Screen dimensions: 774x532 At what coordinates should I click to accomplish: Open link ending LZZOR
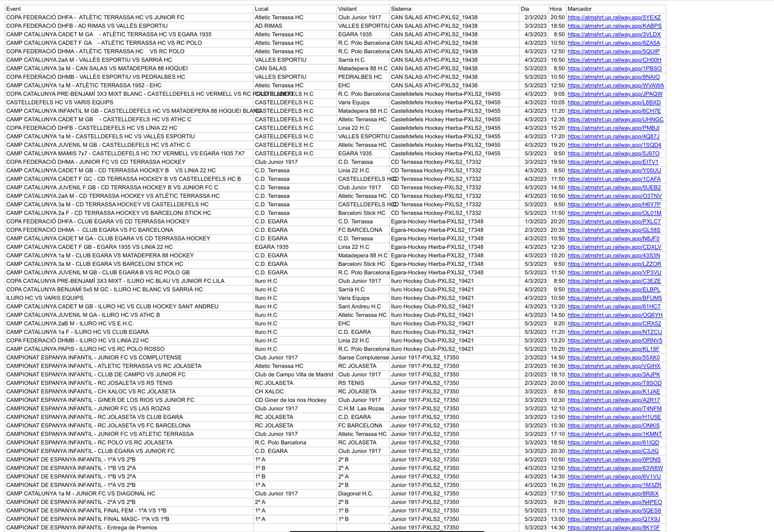614,264
